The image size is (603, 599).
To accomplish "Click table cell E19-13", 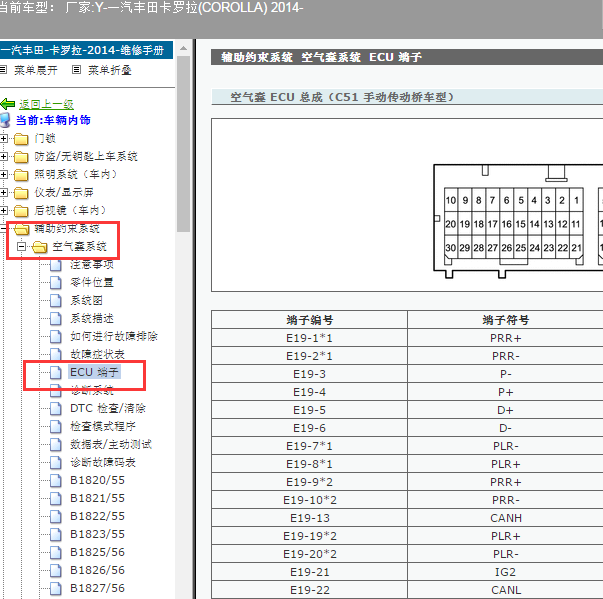I will point(310,518).
